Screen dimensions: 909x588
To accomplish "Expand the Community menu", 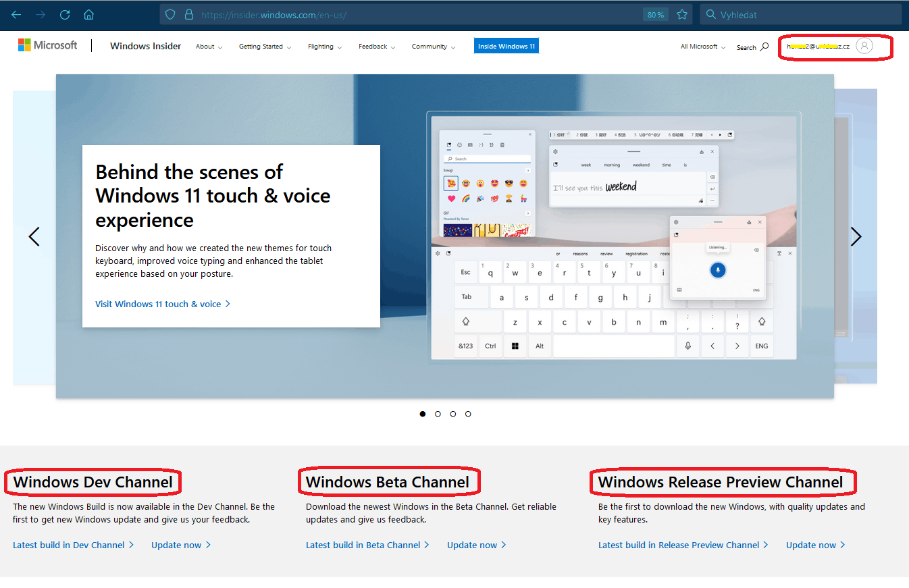I will point(434,47).
